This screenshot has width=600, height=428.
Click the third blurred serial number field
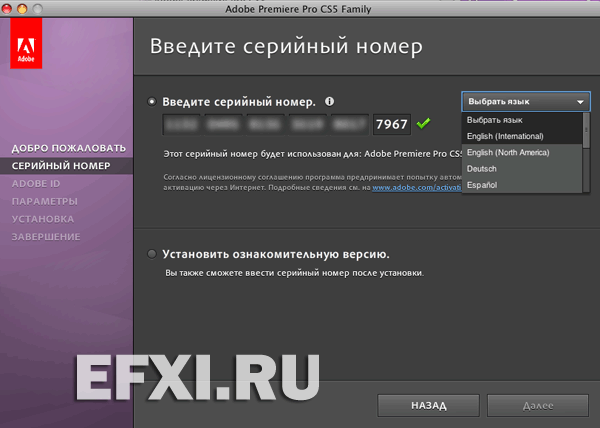[x=266, y=124]
